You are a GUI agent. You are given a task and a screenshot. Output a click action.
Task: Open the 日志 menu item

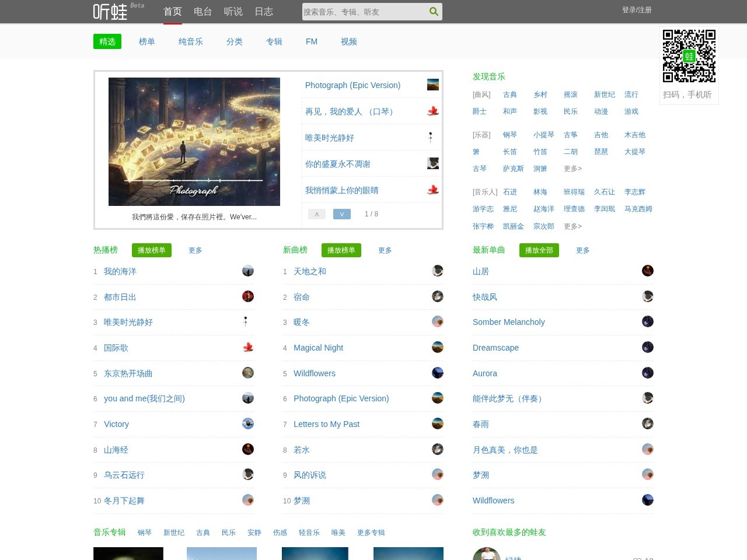point(264,11)
